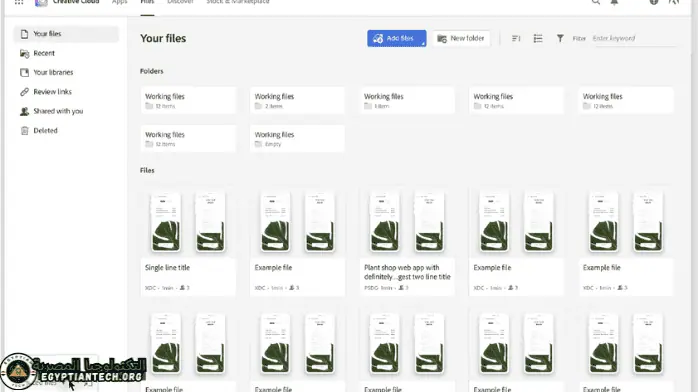This screenshot has height=392, width=698.
Task: Open the Working files folder with 2 items
Action: [297, 101]
